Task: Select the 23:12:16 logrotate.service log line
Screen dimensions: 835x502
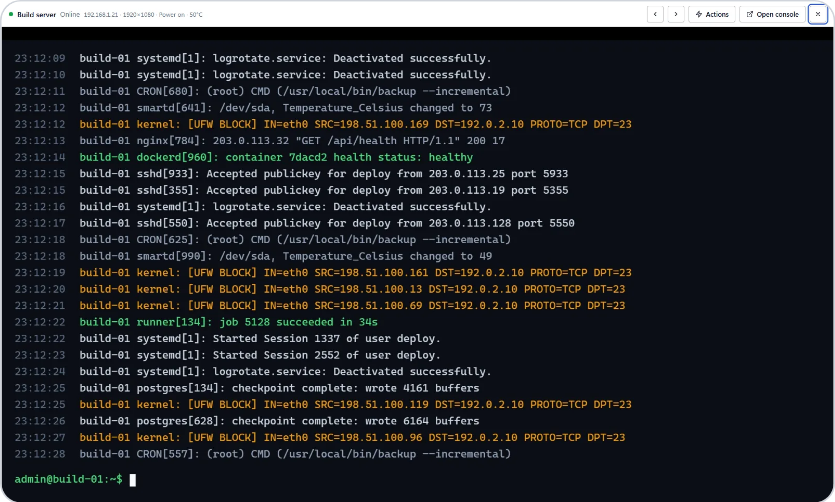Action: tap(253, 207)
